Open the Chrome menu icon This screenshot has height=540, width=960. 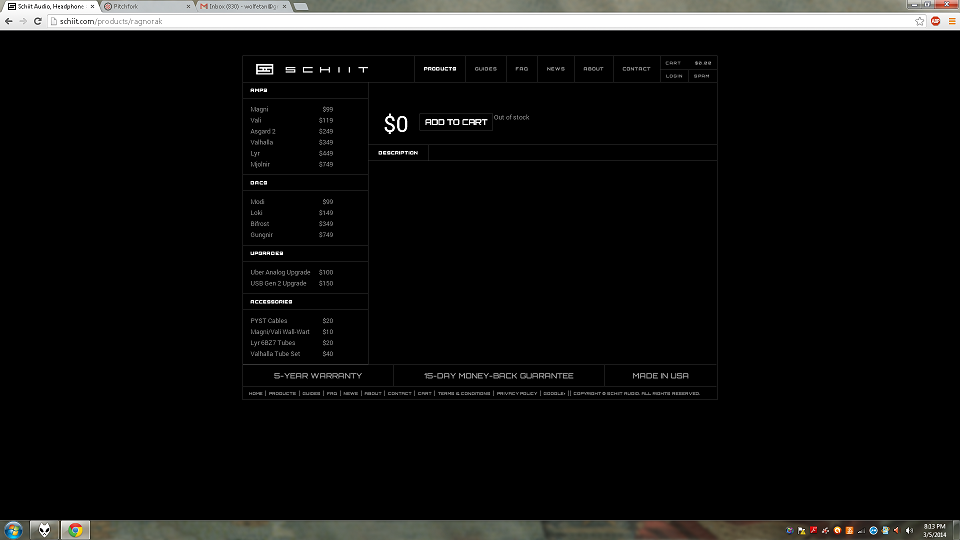pyautogui.click(x=952, y=21)
